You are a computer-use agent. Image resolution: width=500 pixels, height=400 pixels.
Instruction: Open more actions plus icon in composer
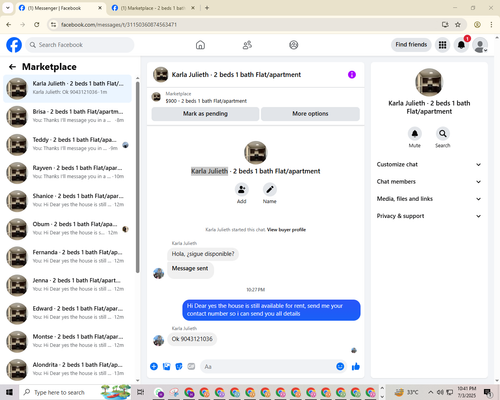(x=154, y=367)
